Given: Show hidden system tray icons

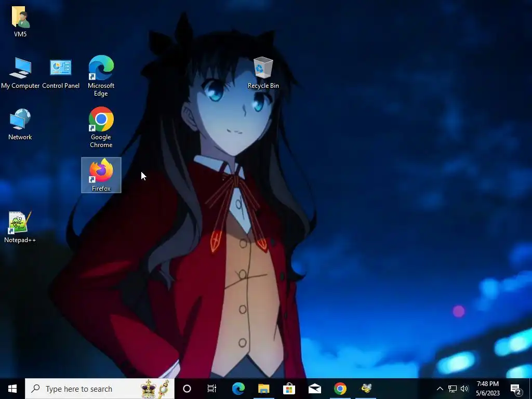Looking at the screenshot, I should [440, 389].
